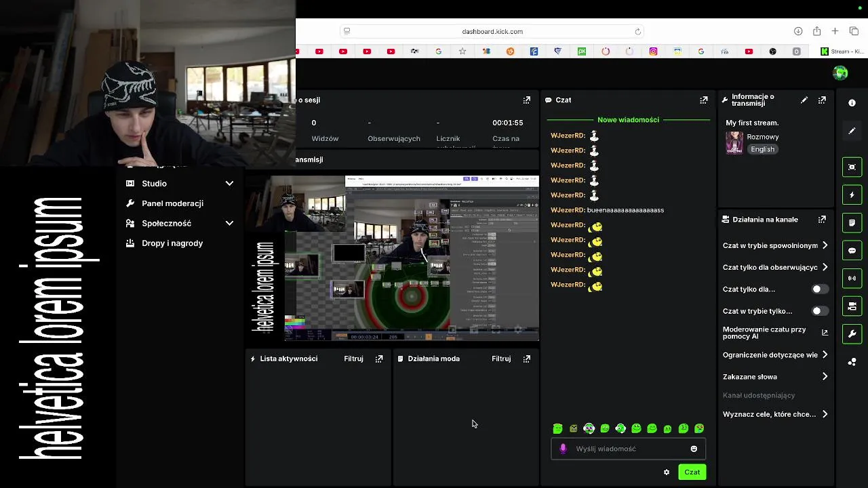The image size is (868, 488).
Task: Open the Instagram bookmark icon
Action: tap(653, 52)
